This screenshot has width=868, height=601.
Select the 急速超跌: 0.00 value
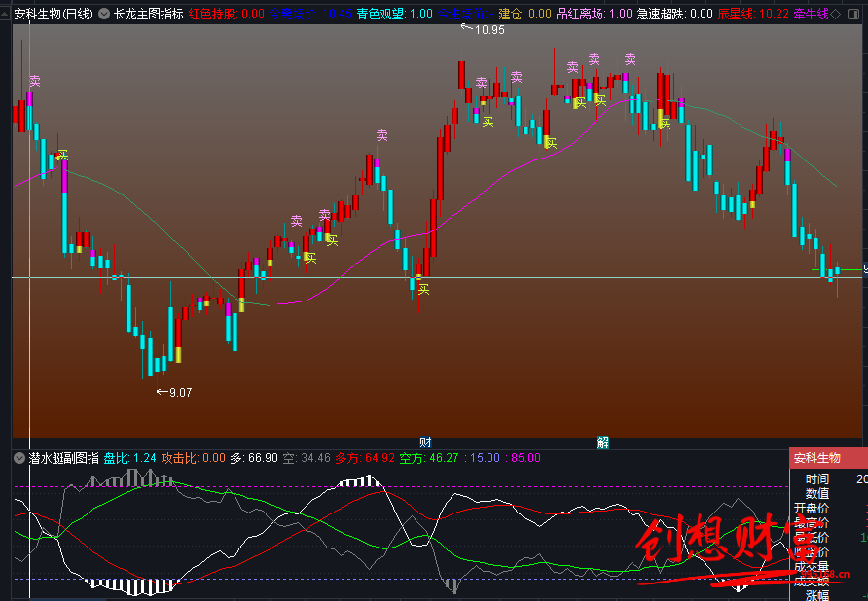pos(674,14)
